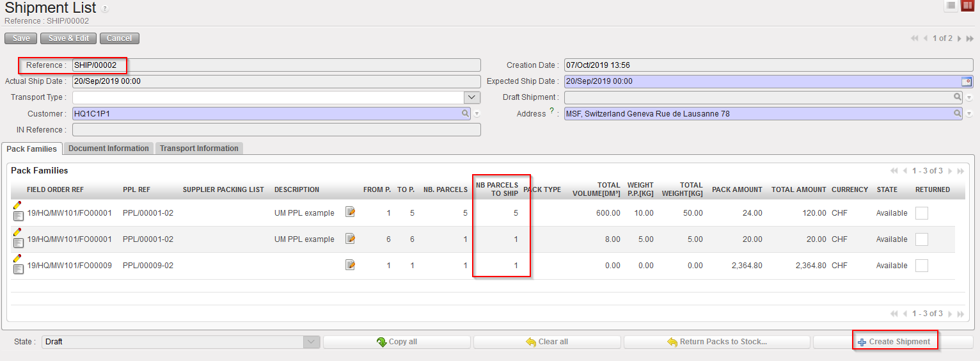Click help icon beside Shipment List title
Viewport: 980px width, 361px height.
[x=105, y=9]
